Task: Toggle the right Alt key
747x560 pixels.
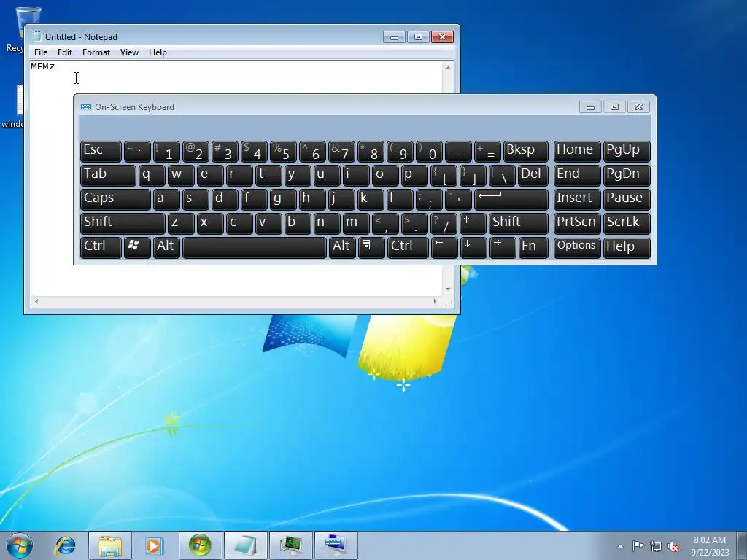Action: tap(342, 247)
